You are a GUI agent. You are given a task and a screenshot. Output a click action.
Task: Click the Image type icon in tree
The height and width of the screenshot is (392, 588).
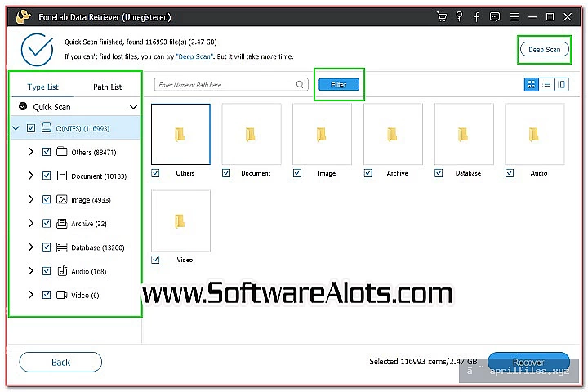[x=61, y=199]
